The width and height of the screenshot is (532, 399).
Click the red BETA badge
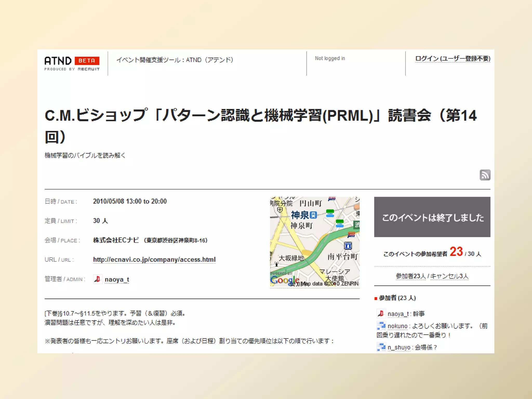point(87,61)
